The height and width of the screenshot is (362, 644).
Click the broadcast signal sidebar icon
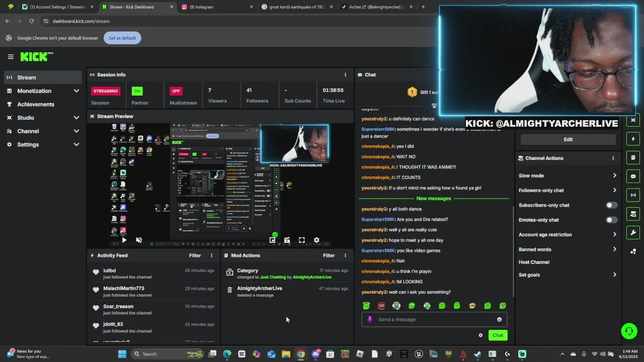633,195
